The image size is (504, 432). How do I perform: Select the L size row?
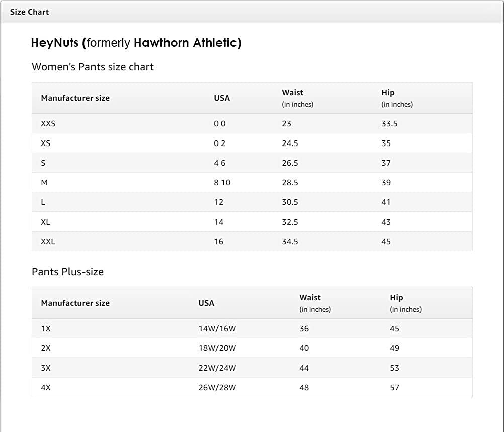pyautogui.click(x=43, y=202)
